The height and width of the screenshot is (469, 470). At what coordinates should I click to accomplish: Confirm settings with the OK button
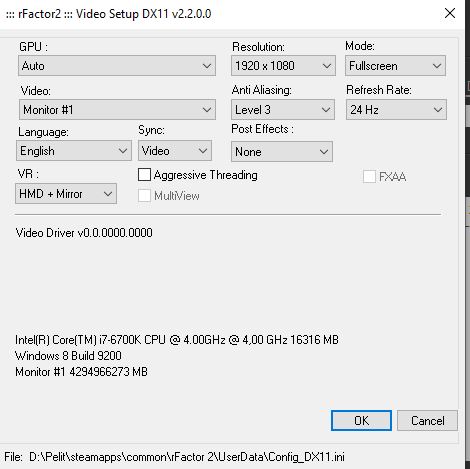pos(361,420)
